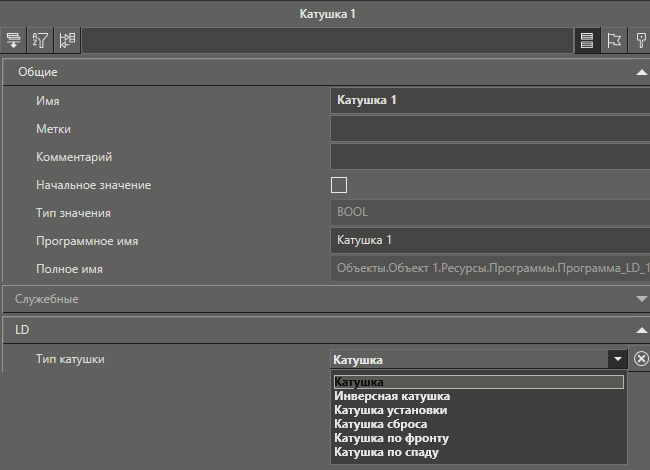Toggle the Начальное значение checkbox
650x470 pixels.
[339, 185]
